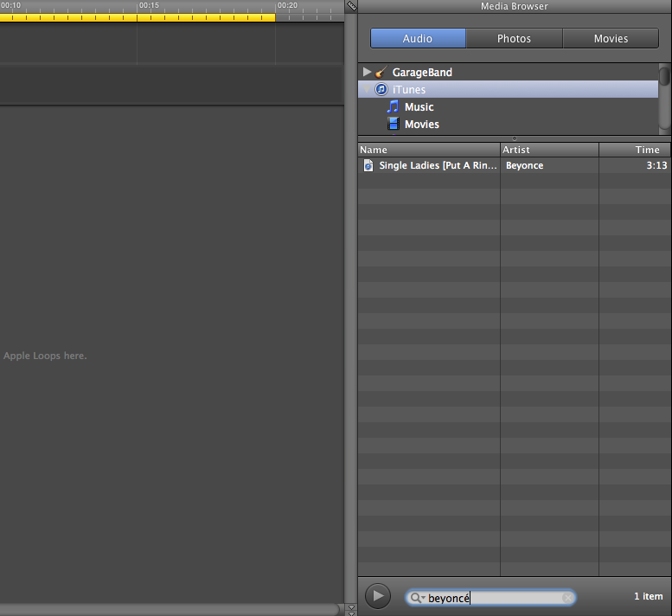Switch to the Photos tab
Screen dimensions: 672x616
click(514, 39)
